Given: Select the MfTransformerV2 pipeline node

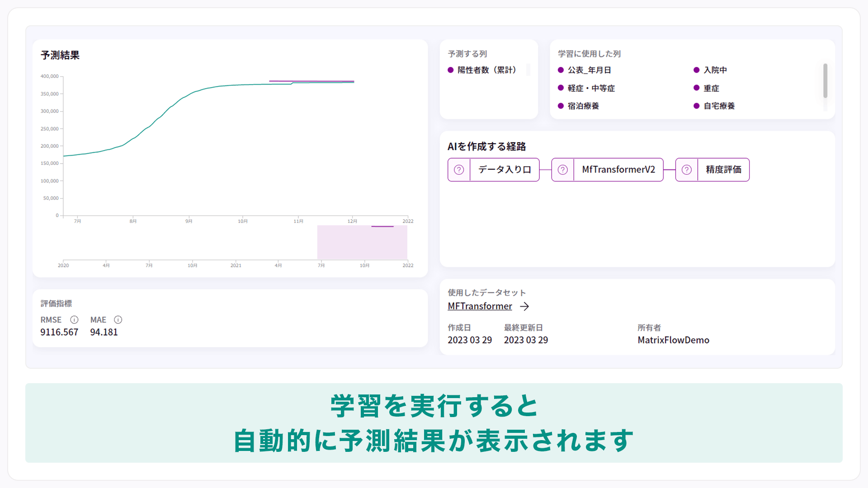Looking at the screenshot, I should tap(618, 169).
